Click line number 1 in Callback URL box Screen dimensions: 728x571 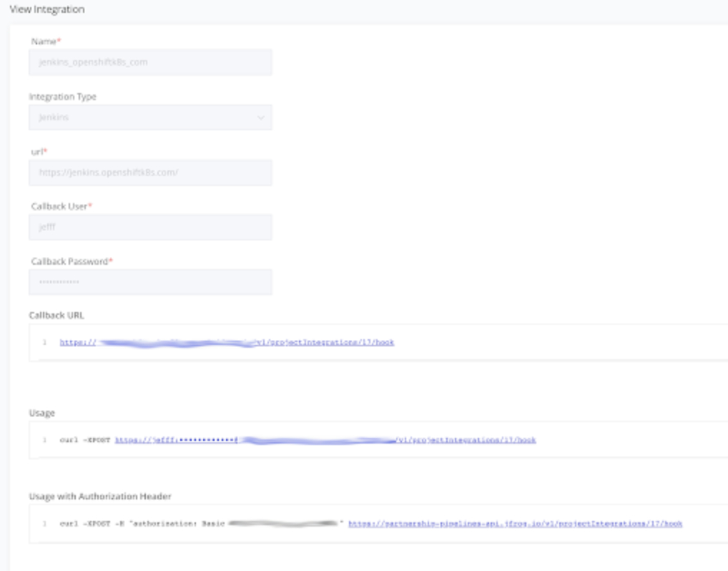pos(44,343)
